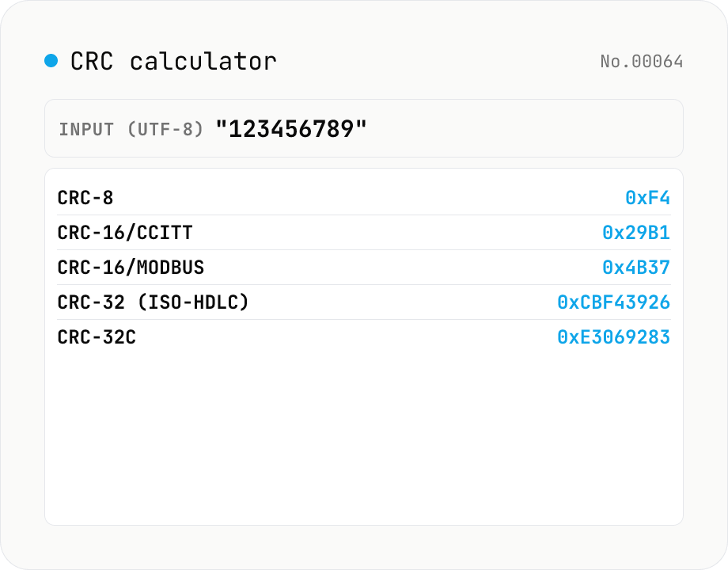
Task: Select the CRC-16/MODBUS row label
Action: 131,267
